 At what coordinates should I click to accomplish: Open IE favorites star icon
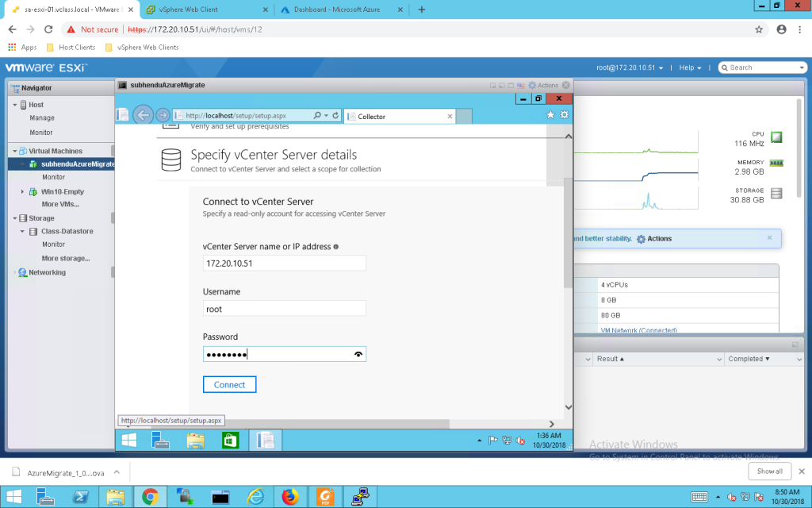(x=550, y=114)
